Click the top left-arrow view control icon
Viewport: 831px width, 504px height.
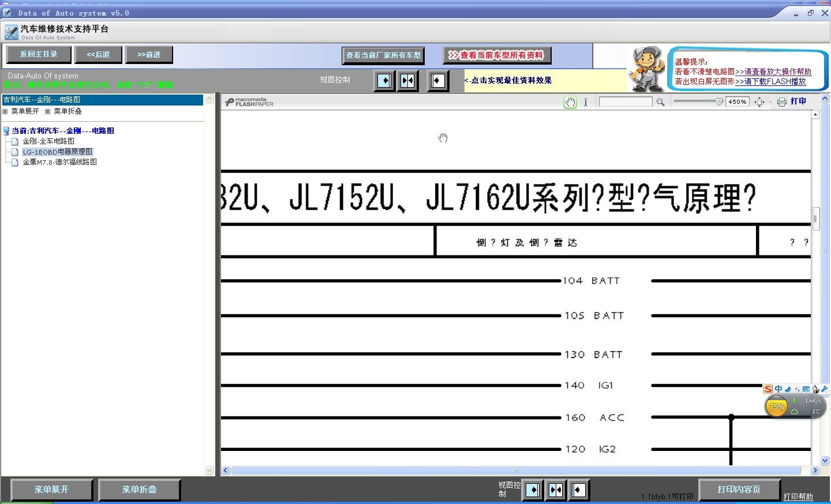tap(437, 81)
